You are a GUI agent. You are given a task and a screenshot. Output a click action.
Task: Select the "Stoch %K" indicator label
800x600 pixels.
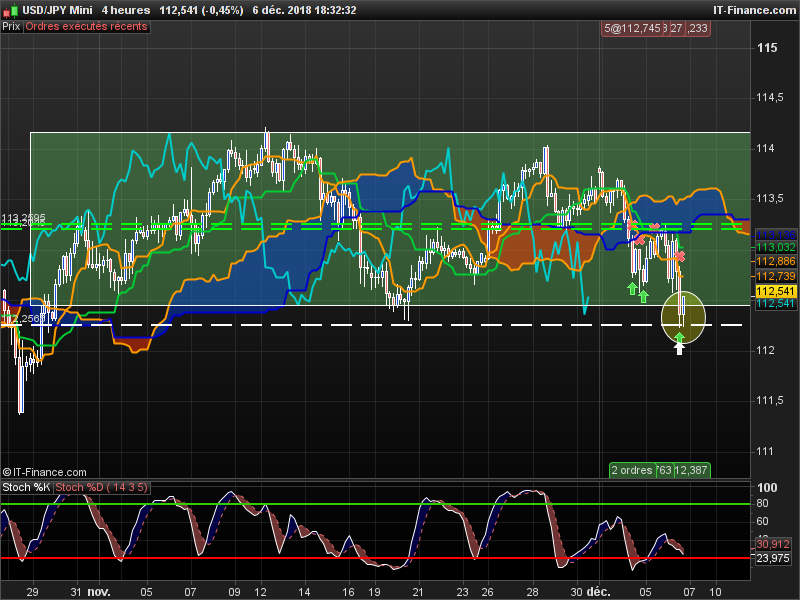(26, 487)
